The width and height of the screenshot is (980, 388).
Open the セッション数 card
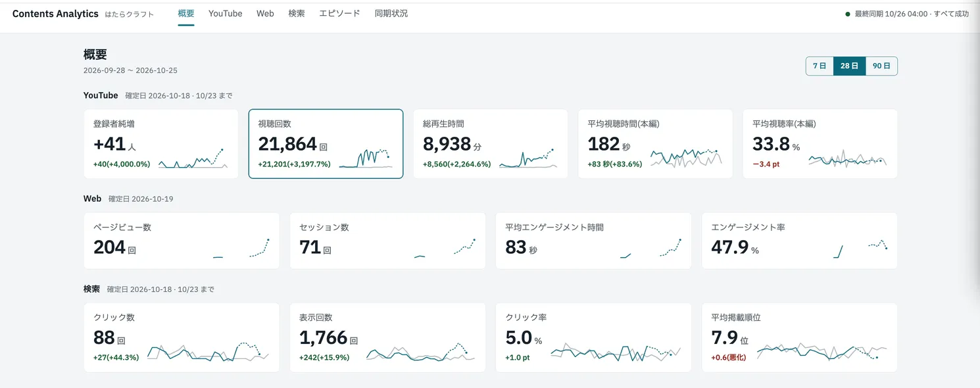(387, 241)
